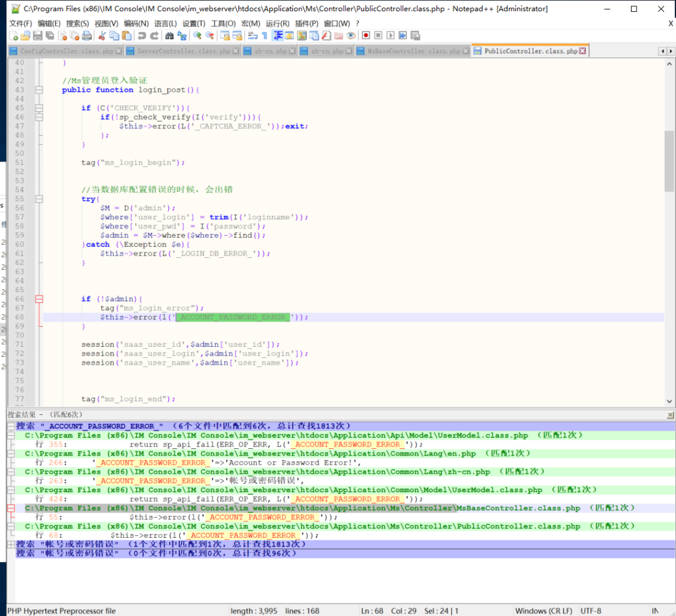Start macro recording with the red dot
This screenshot has height=616, width=676.
click(x=366, y=36)
